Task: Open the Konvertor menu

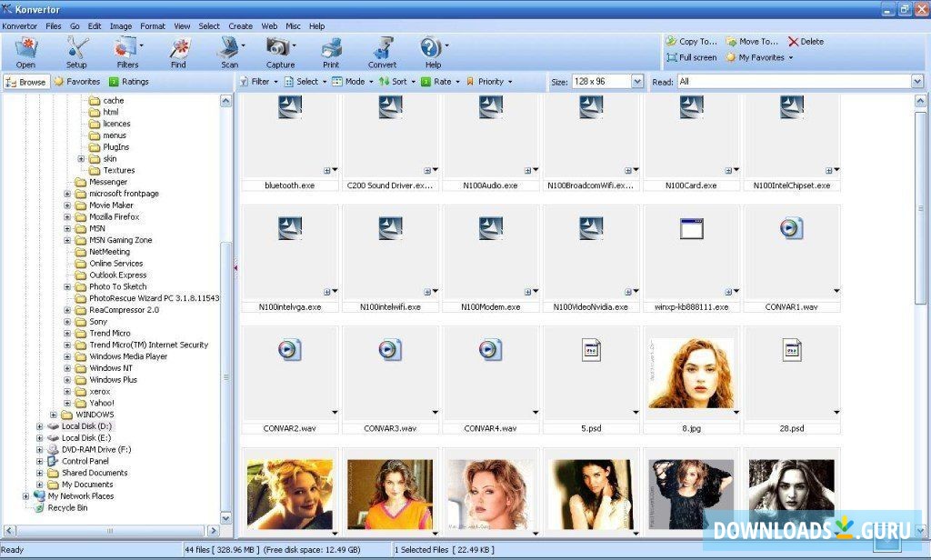Action: click(x=19, y=26)
